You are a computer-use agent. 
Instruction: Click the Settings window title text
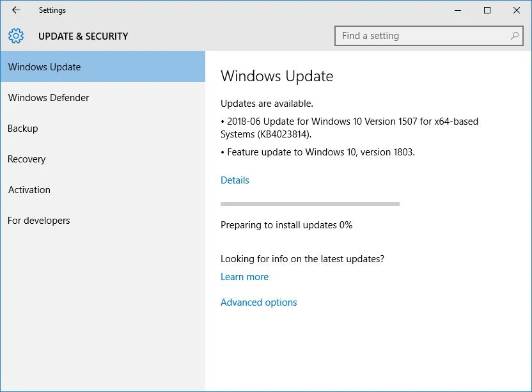tap(52, 10)
